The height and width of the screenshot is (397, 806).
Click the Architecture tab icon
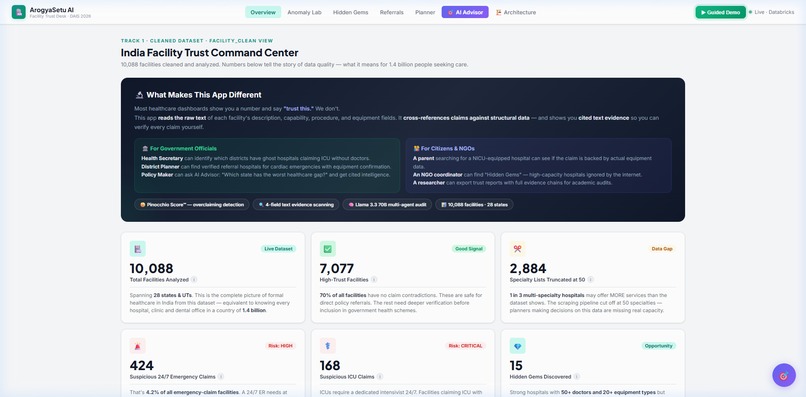pos(499,12)
